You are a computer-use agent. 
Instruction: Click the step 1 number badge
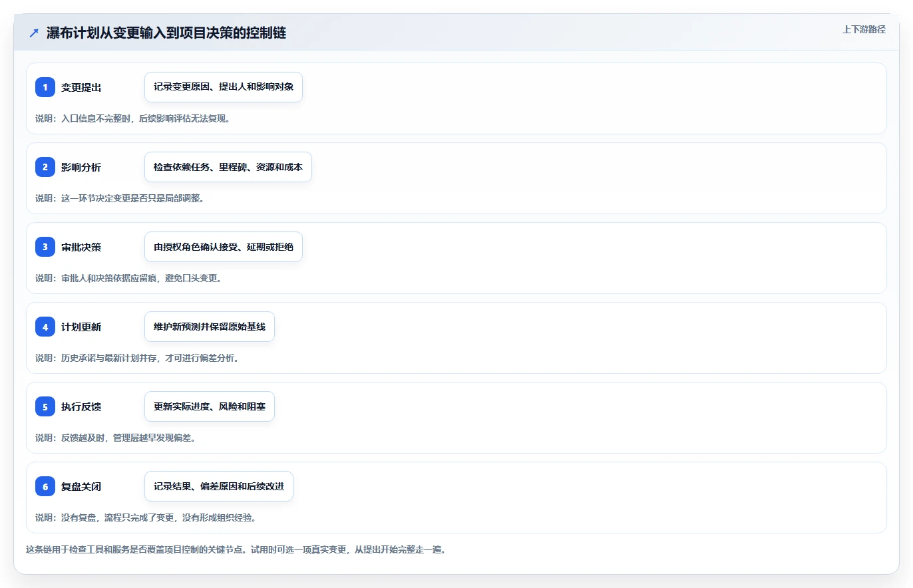click(x=45, y=87)
